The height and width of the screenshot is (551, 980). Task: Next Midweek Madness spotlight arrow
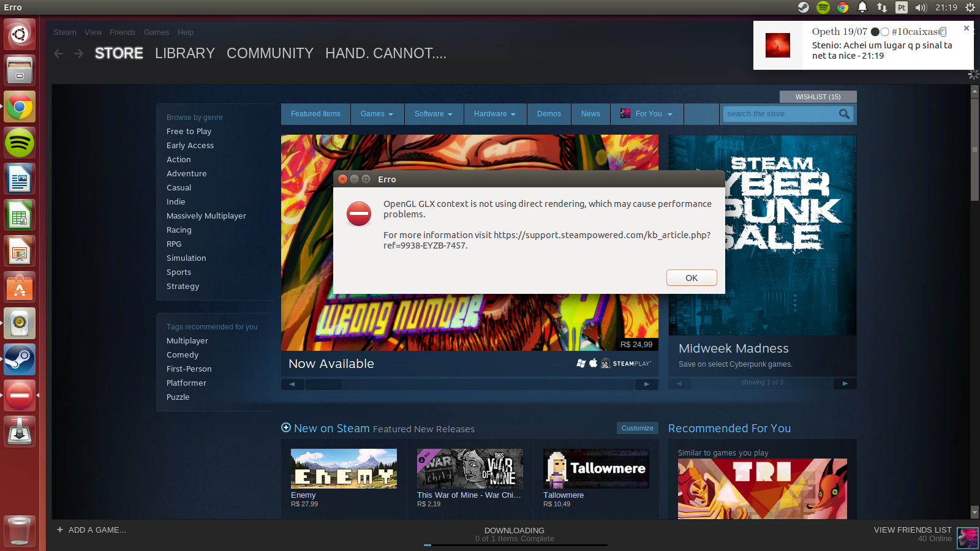point(845,383)
